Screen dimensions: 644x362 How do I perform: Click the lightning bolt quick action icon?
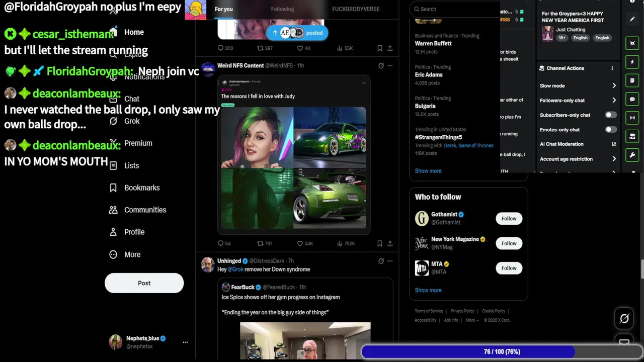click(x=632, y=62)
